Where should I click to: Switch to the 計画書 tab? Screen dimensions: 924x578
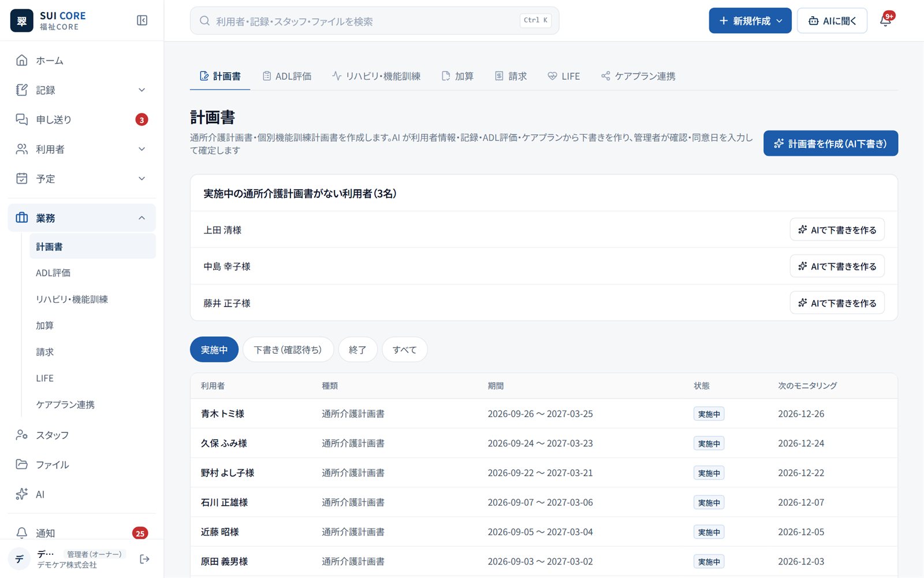point(220,76)
